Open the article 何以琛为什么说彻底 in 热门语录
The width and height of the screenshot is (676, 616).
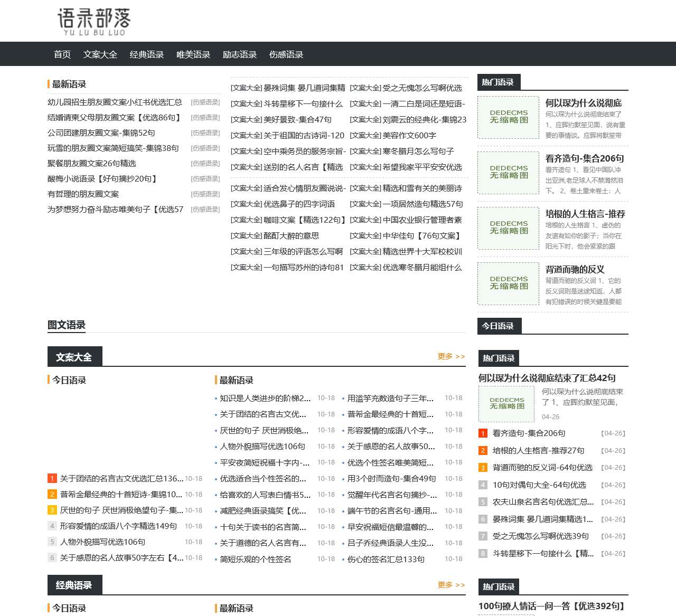click(583, 103)
